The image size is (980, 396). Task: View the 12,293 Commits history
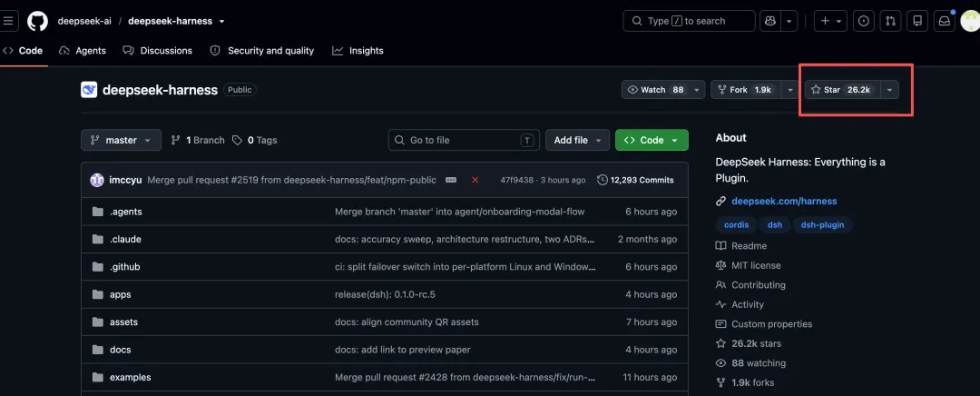635,180
